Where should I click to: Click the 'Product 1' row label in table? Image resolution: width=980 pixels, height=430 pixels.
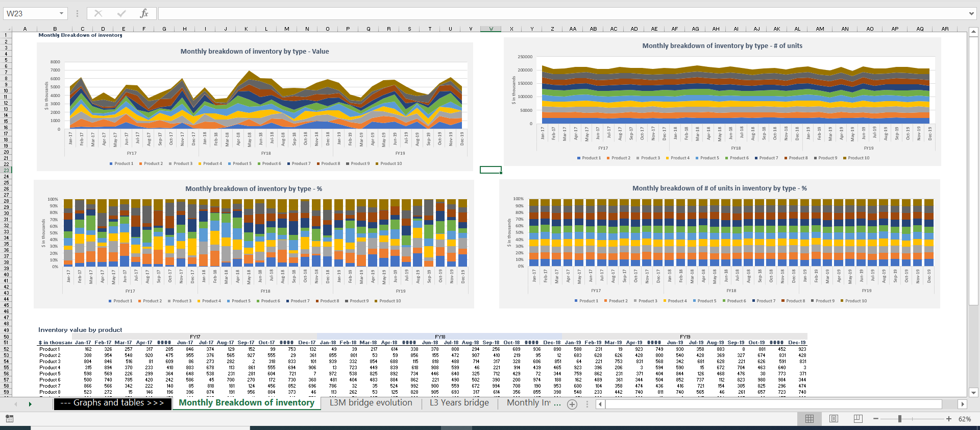pyautogui.click(x=50, y=349)
